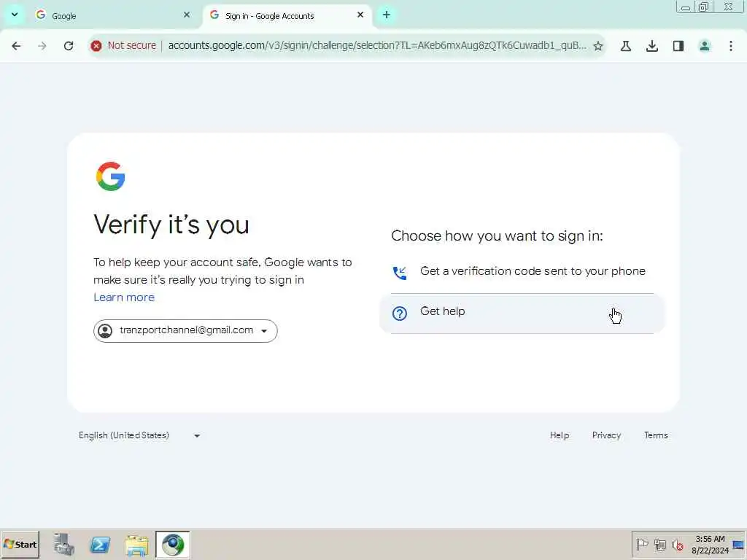747x560 pixels.
Task: Go back using browser back arrow
Action: pyautogui.click(x=16, y=46)
